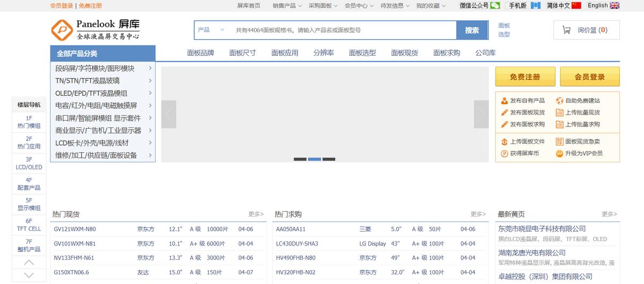This screenshot has height=284, width=644.
Task: Open the 分辨率 nav tab
Action: coord(324,53)
